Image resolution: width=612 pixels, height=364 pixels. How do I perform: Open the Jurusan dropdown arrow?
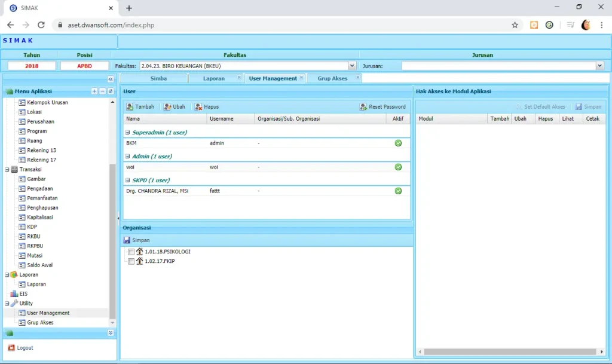[599, 66]
